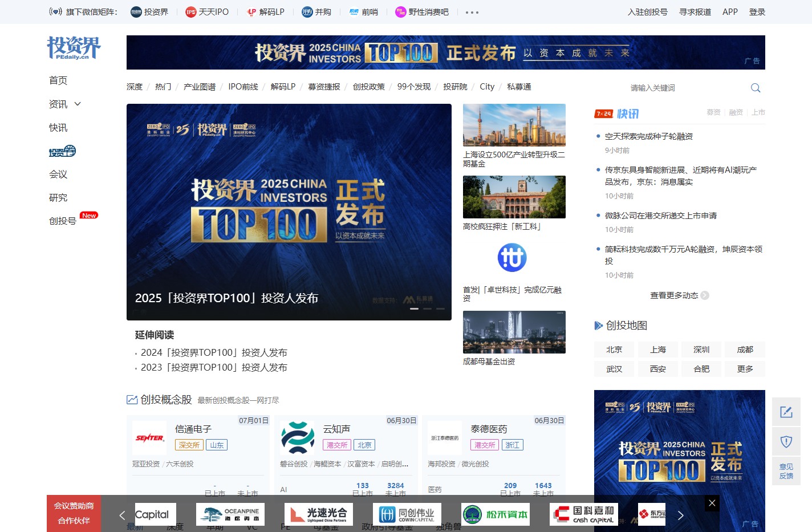Select the IPO前线 navigation tab
Screen dimensions: 812x532
243,87
